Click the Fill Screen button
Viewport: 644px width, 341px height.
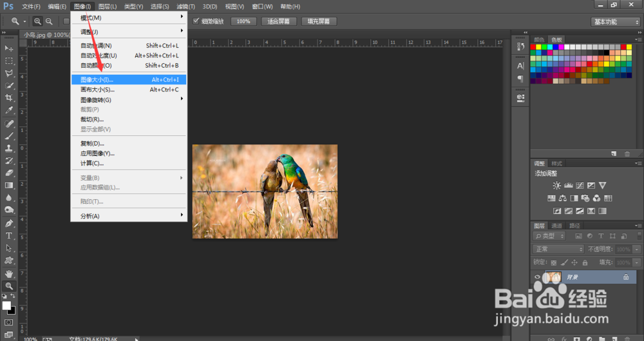(x=319, y=21)
